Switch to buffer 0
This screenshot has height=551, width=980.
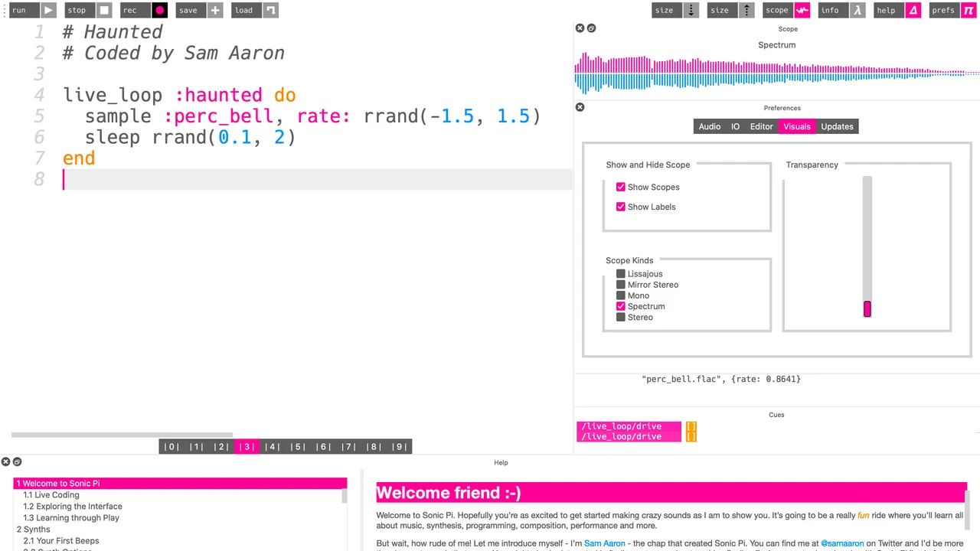click(x=171, y=447)
